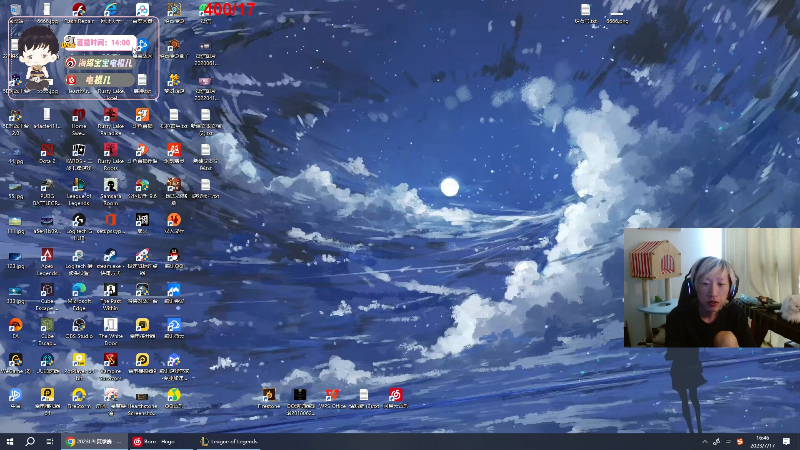The width and height of the screenshot is (800, 450).
Task: Open the 44.jpg image file
Action: 15,154
